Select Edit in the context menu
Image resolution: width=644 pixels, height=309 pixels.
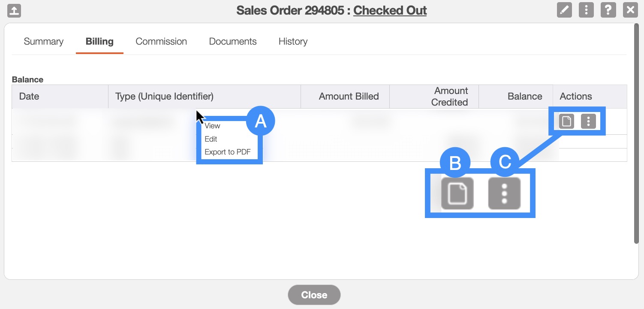[211, 139]
